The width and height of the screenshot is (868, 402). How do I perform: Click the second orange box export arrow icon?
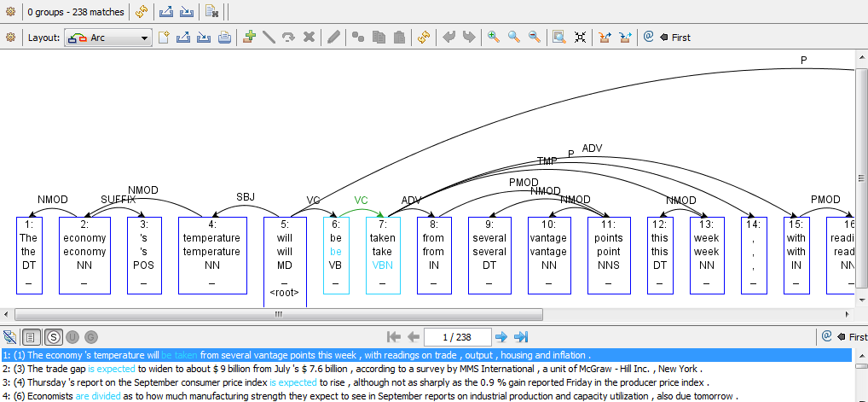[625, 38]
